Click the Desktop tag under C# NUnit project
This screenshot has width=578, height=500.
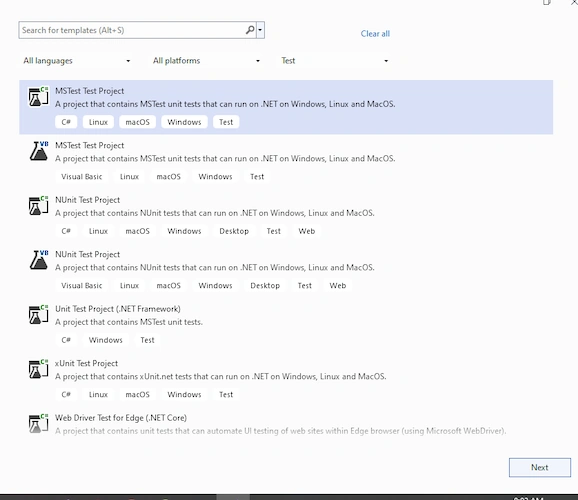(234, 231)
